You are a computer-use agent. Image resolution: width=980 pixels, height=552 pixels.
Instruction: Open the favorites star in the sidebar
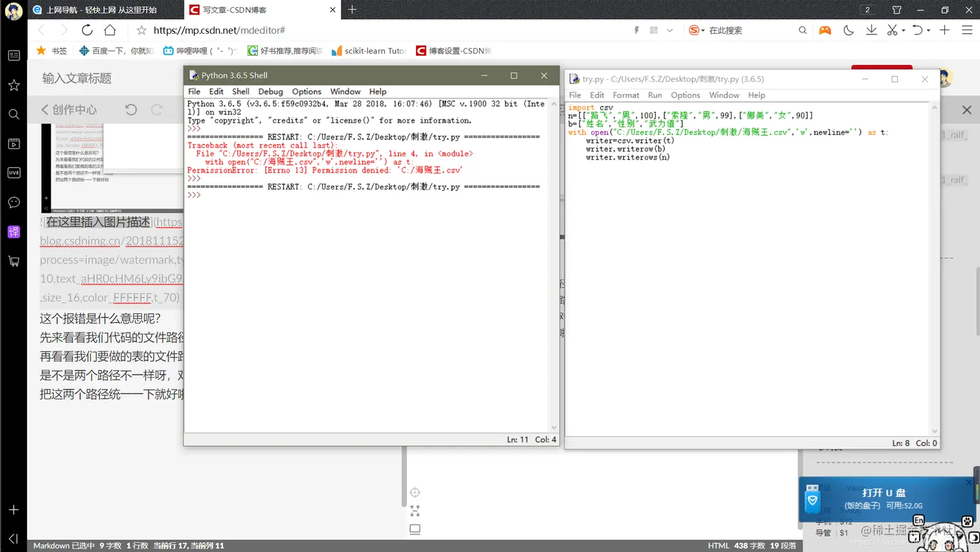tap(14, 85)
